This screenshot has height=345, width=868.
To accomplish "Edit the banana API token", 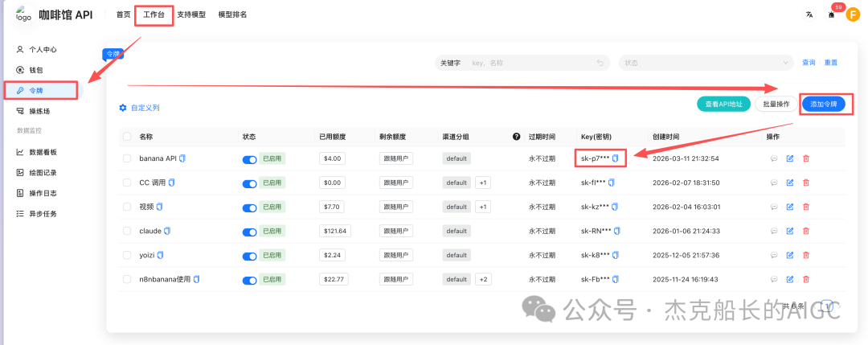I will [790, 158].
